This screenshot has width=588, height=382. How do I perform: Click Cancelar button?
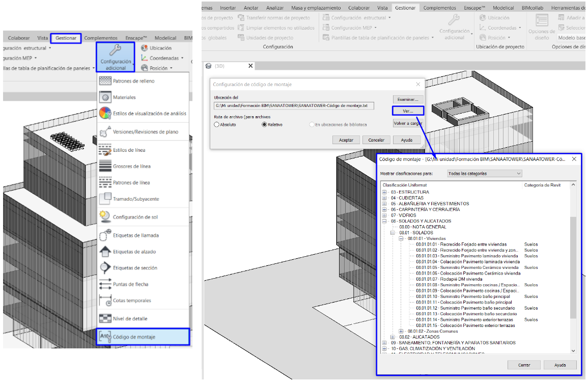point(376,140)
